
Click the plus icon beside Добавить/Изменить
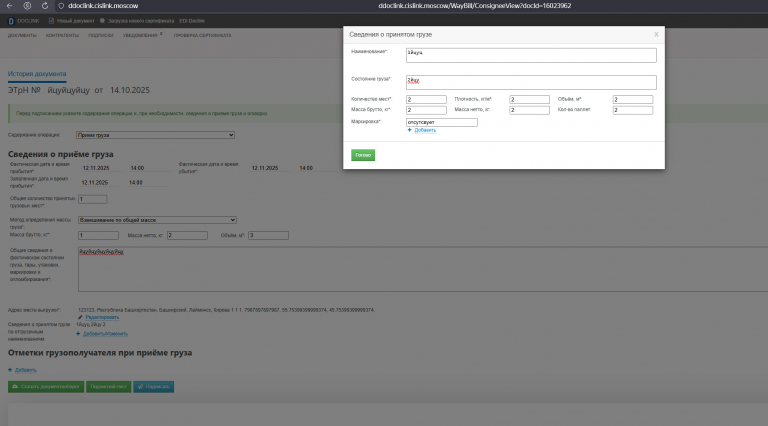[78, 333]
